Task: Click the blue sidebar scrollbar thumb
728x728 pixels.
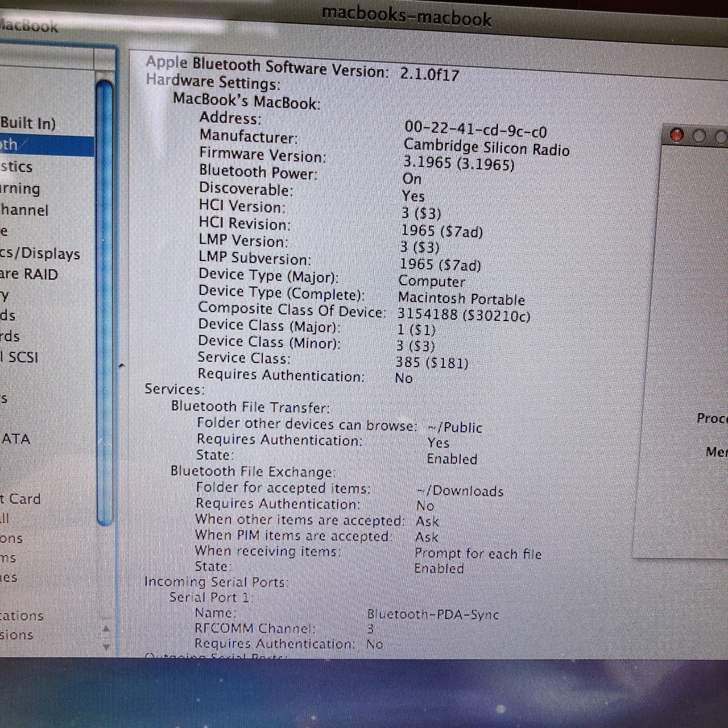Action: (105, 303)
